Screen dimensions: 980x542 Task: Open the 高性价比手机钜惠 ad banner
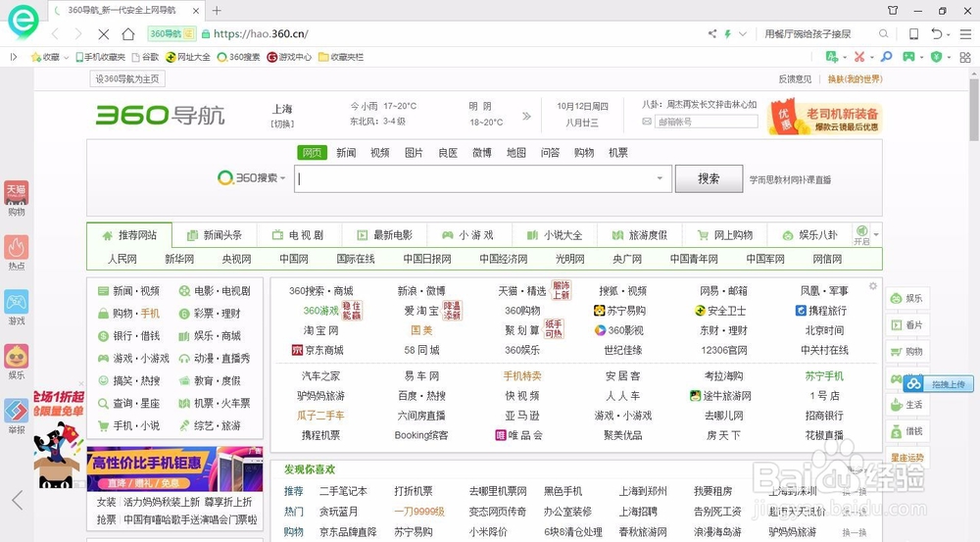tap(175, 468)
